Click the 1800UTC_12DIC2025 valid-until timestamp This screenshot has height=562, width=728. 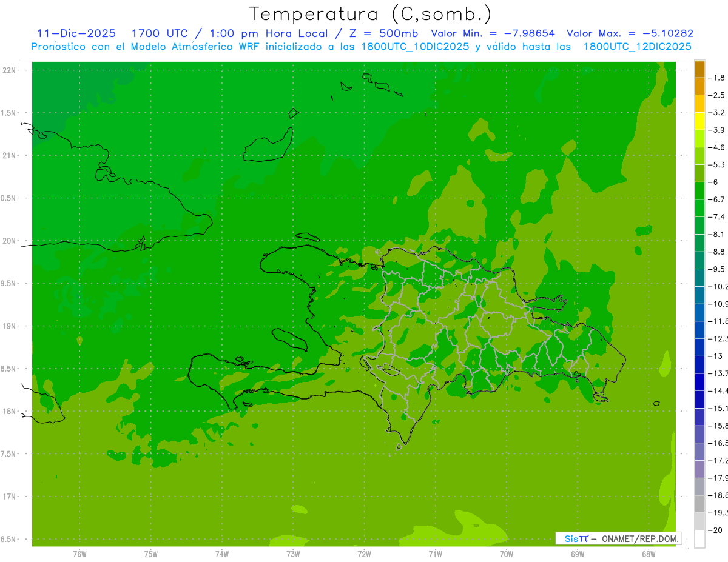click(638, 47)
